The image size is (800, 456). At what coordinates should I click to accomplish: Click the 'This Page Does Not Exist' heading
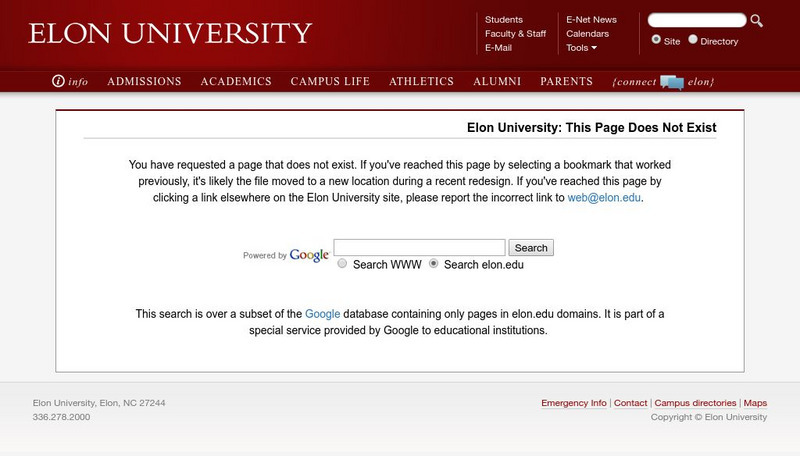[x=591, y=128]
